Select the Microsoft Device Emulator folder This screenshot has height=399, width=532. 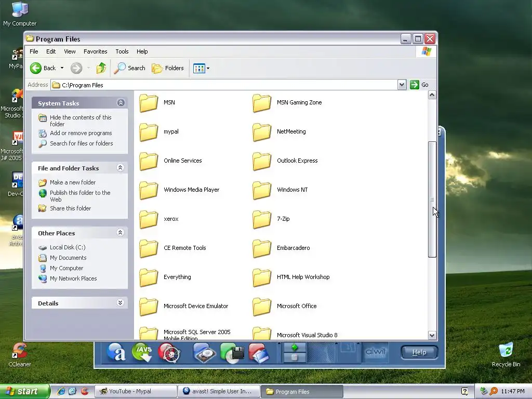pyautogui.click(x=184, y=307)
